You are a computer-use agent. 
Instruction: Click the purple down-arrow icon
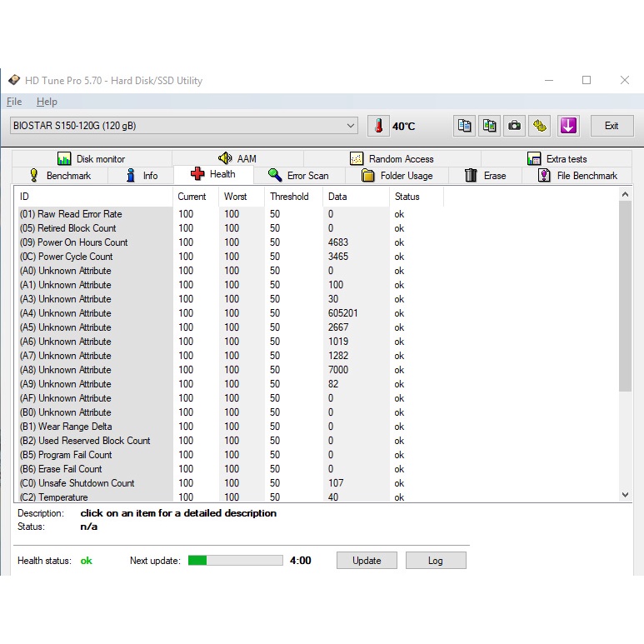(x=568, y=126)
